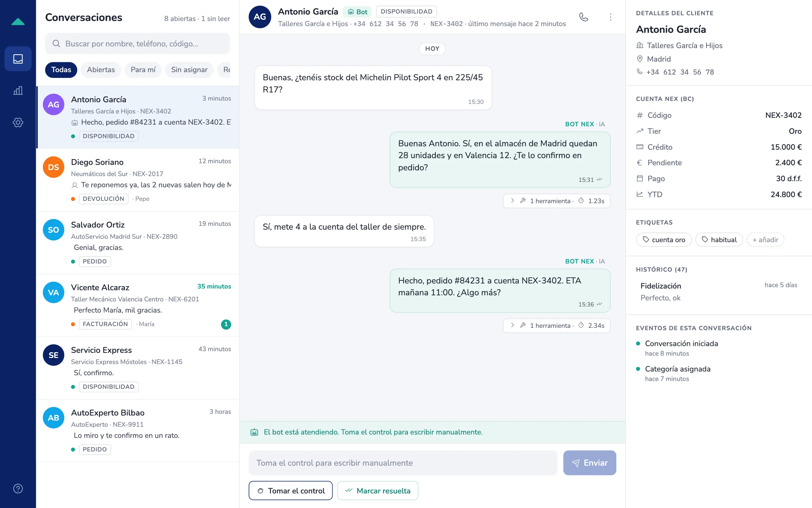Open the inbox conversations icon in sidebar
The width and height of the screenshot is (812, 508).
(x=18, y=59)
